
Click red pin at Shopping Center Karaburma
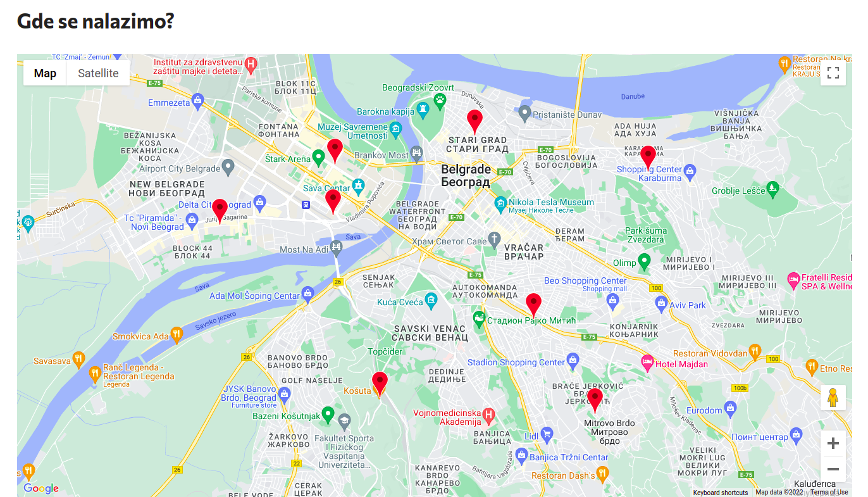[x=648, y=156]
